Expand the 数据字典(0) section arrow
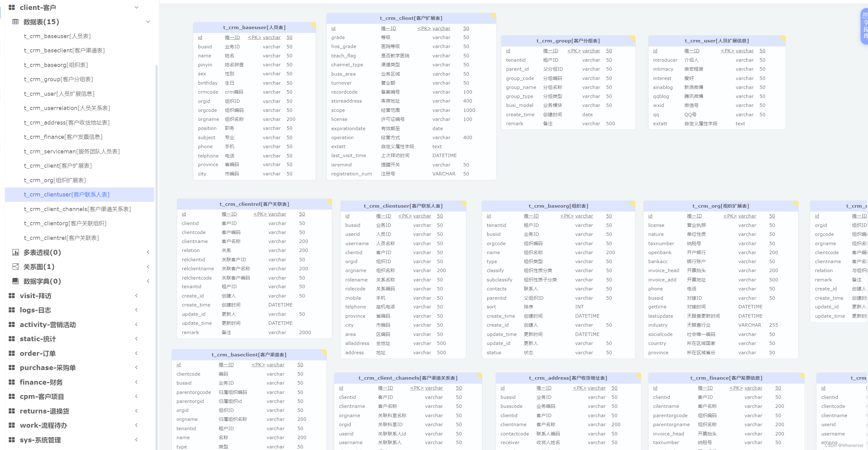The width and height of the screenshot is (868, 450). (x=148, y=281)
